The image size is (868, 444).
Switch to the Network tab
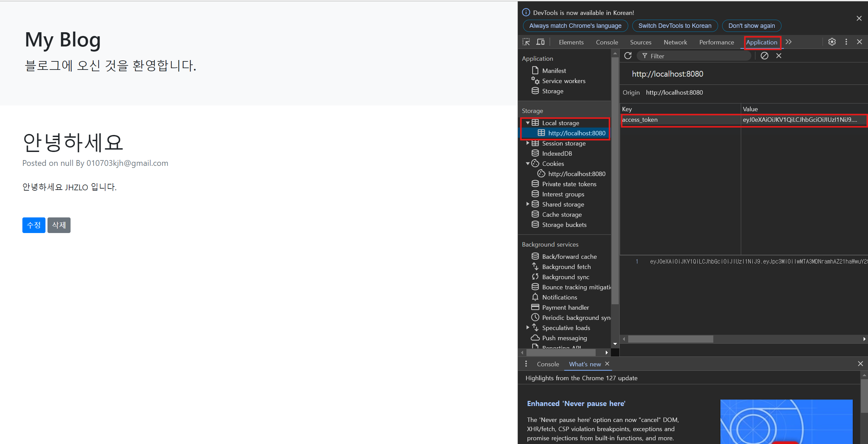click(x=675, y=42)
